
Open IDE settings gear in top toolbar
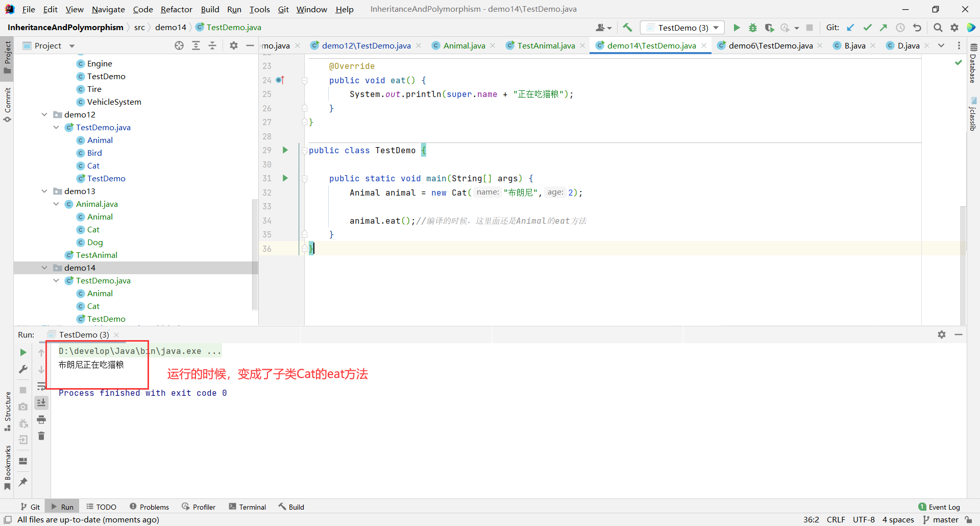pyautogui.click(x=954, y=28)
